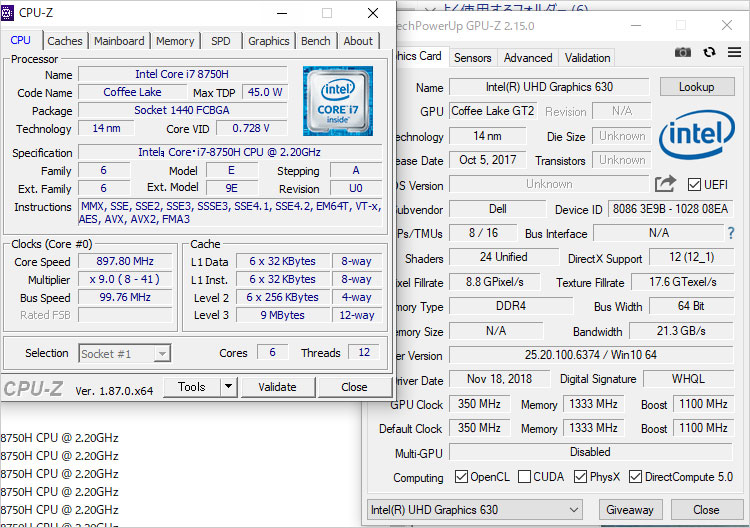750x528 pixels.
Task: Click the Validate button
Action: (277, 386)
